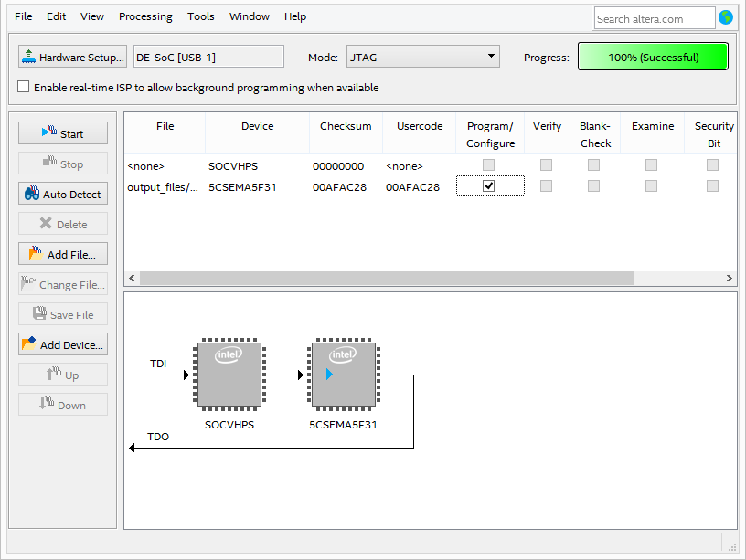Move device Up in chain
The width and height of the screenshot is (746, 560).
(x=63, y=375)
